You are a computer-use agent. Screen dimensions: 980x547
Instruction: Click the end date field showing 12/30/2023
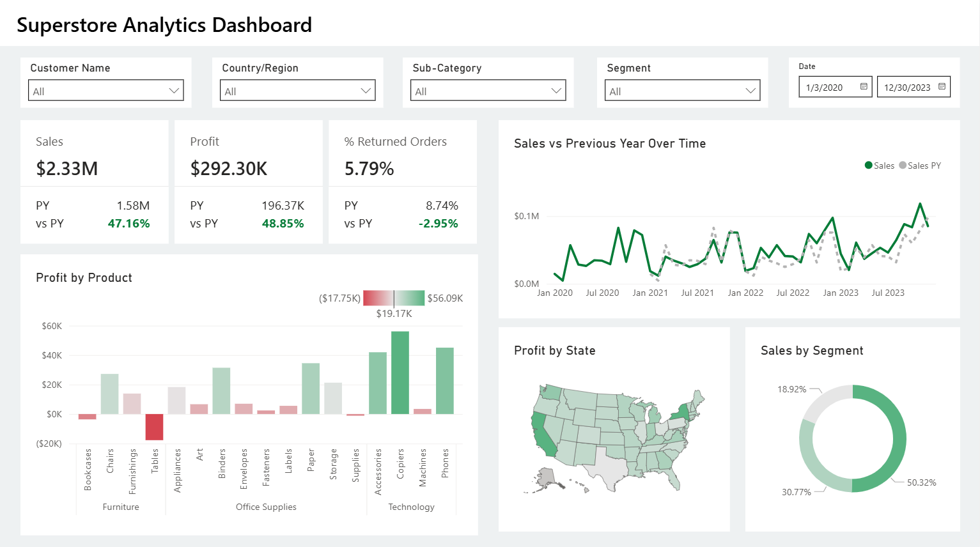[908, 86]
